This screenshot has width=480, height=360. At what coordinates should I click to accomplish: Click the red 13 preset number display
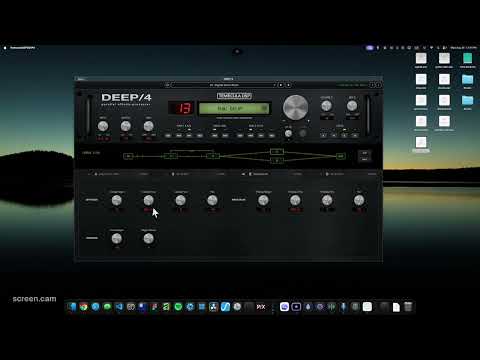181,108
